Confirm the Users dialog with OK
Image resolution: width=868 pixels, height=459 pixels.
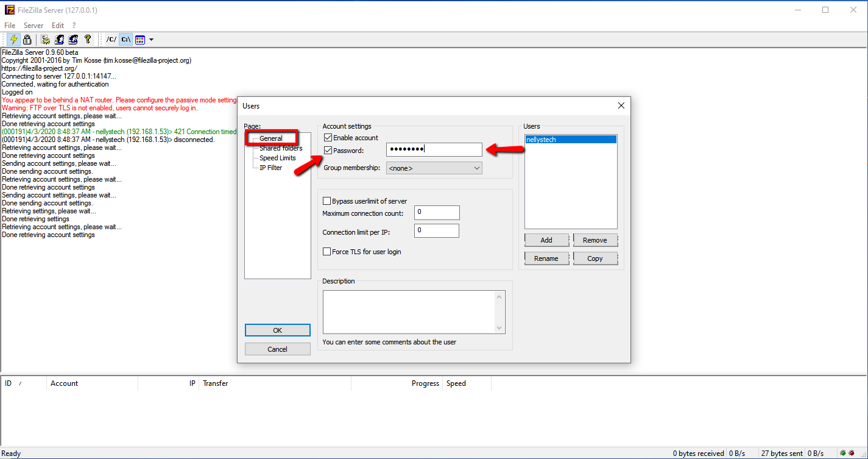click(278, 330)
